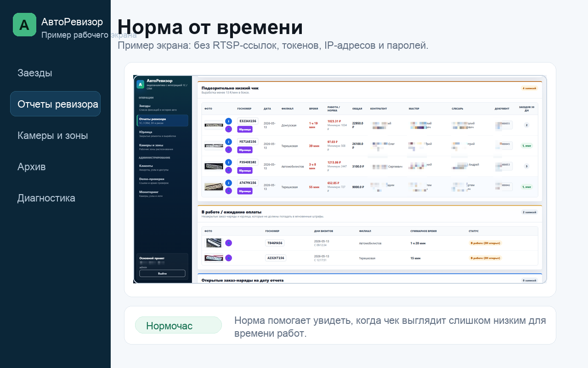Click the 2 записей badge

coord(529,212)
